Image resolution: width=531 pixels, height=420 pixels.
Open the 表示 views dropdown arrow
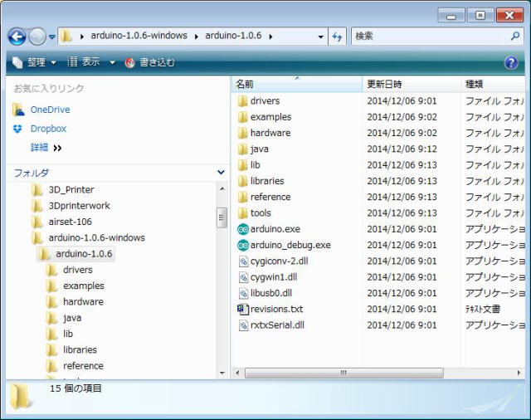tap(112, 62)
